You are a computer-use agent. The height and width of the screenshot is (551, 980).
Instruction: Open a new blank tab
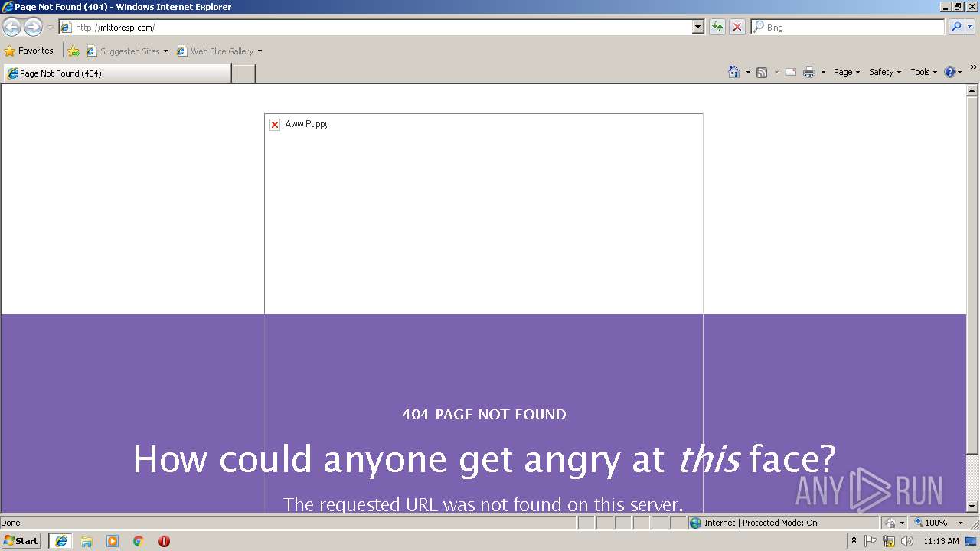pyautogui.click(x=243, y=73)
